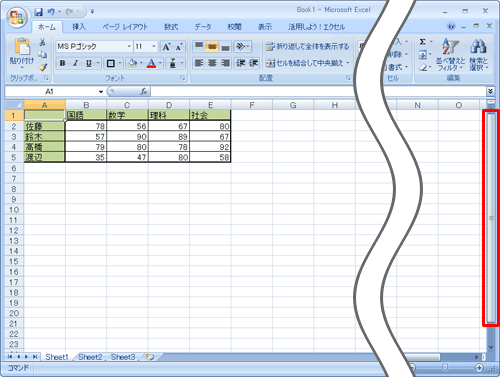Viewport: 500px width, 377px height.
Task: Click the Format Painter brush icon
Action: [43, 68]
